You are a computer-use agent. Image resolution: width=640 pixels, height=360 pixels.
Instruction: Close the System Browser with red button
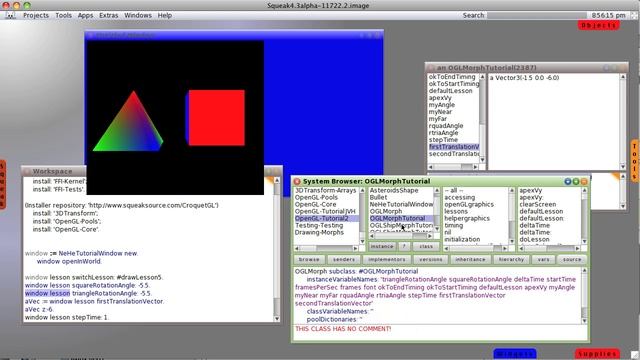pos(297,181)
